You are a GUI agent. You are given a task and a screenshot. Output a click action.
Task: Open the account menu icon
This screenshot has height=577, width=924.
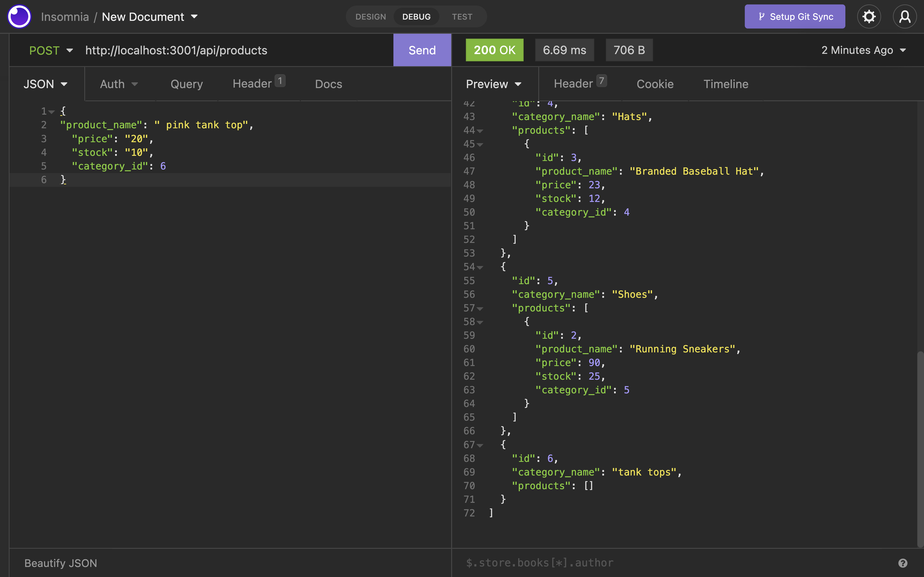pos(904,16)
